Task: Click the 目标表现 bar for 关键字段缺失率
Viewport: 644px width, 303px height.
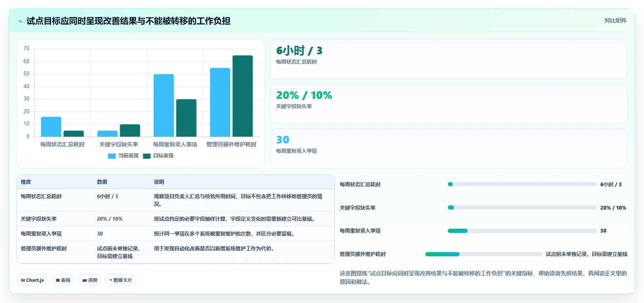Action: click(x=130, y=130)
